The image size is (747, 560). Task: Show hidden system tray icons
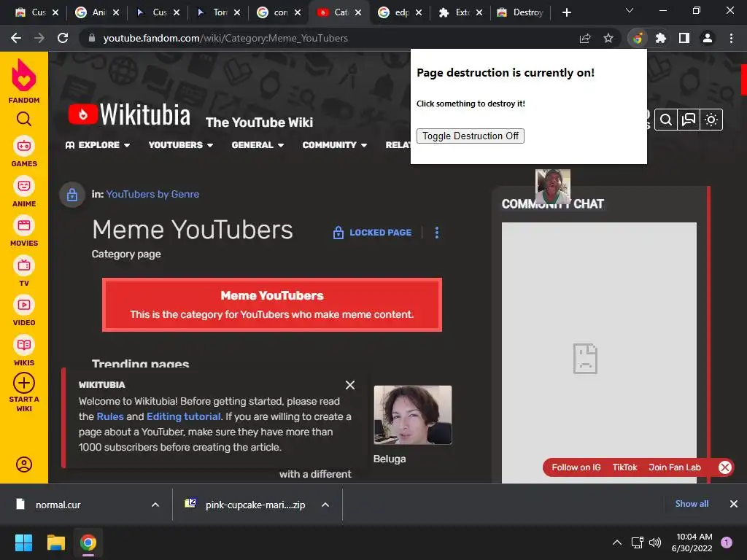tap(617, 542)
